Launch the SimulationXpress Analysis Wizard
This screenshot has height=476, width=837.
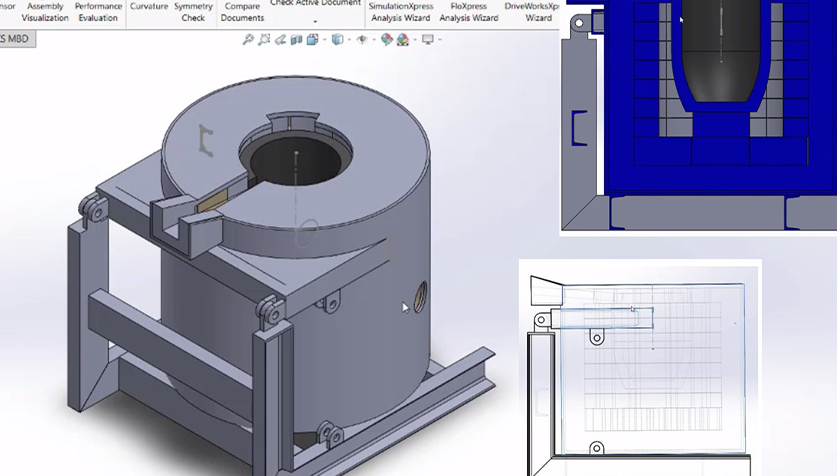pos(400,12)
